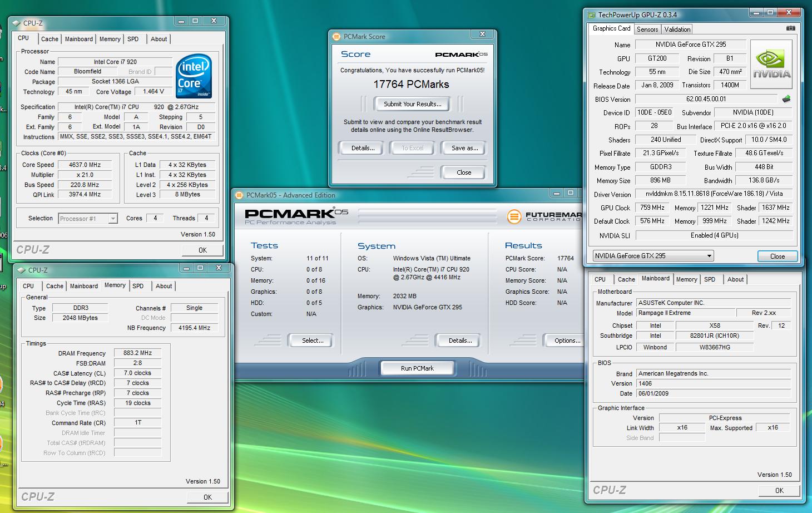Click the Intel Core i7 logo in CPU-Z
The height and width of the screenshot is (513, 812).
click(194, 76)
